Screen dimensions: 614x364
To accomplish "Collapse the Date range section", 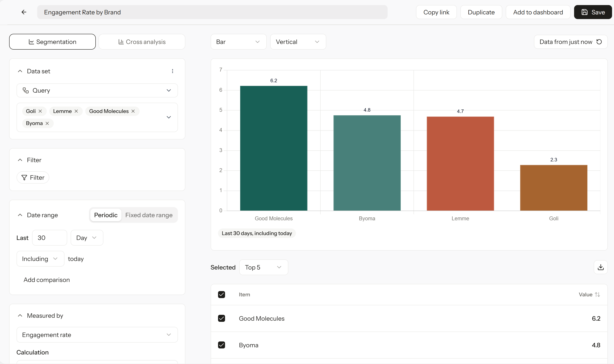I will (x=20, y=215).
